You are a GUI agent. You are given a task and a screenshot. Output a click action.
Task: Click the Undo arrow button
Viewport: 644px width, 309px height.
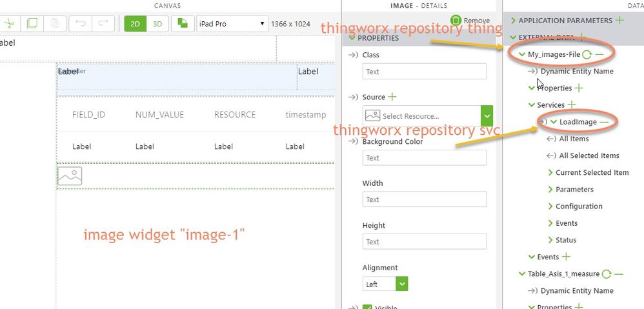pos(81,23)
